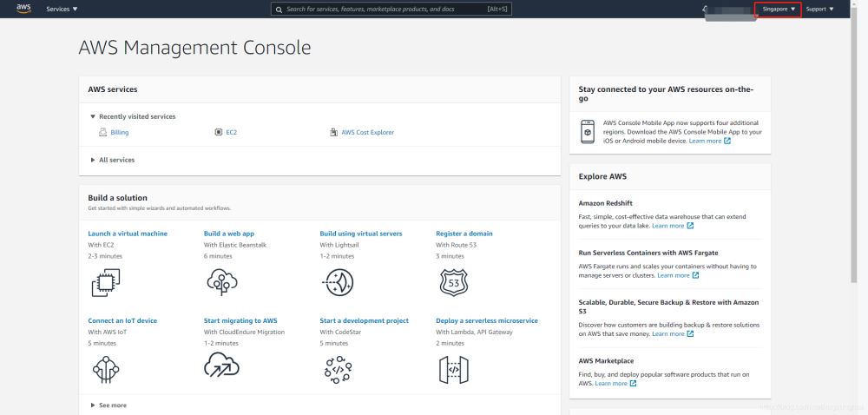
Task: Click the CloudEndure Migration cloud icon
Action: (220, 369)
